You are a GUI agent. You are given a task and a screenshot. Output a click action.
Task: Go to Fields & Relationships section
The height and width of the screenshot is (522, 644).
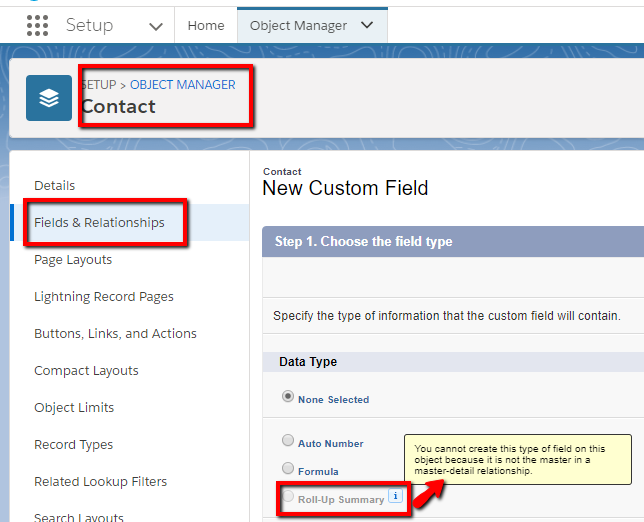tap(99, 223)
